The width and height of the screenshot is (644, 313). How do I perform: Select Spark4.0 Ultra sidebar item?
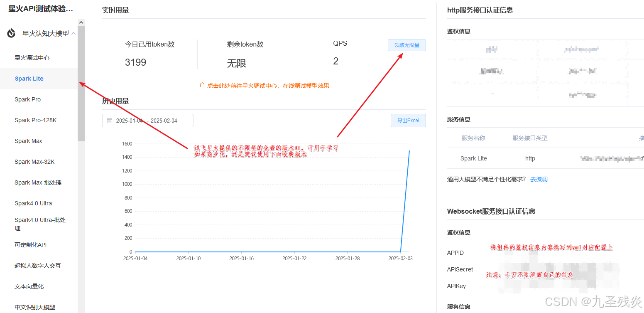pos(33,203)
